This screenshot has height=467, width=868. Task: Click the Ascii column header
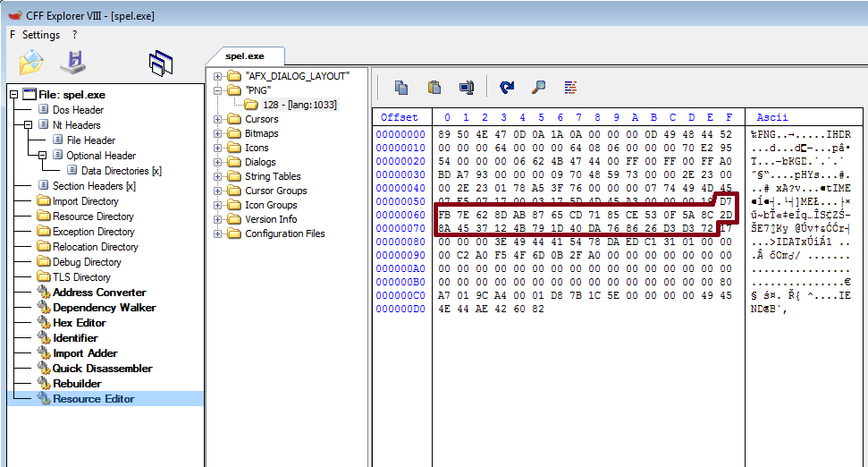pos(771,117)
